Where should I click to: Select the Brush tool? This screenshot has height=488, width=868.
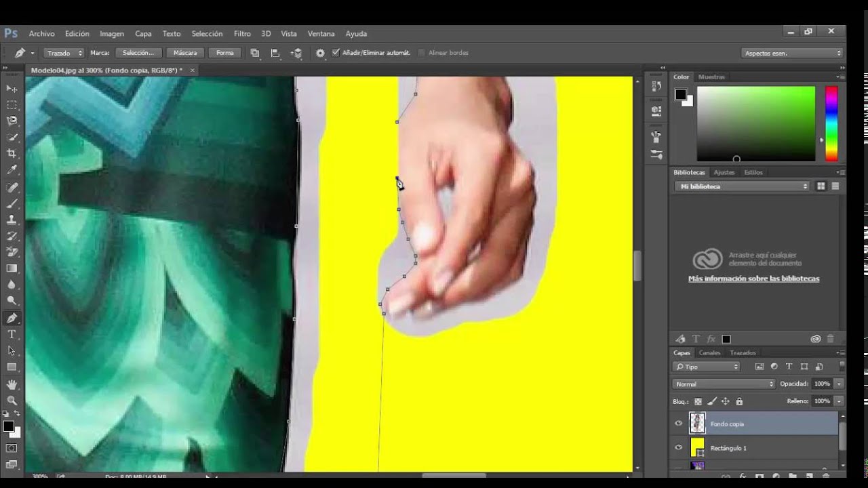12,203
